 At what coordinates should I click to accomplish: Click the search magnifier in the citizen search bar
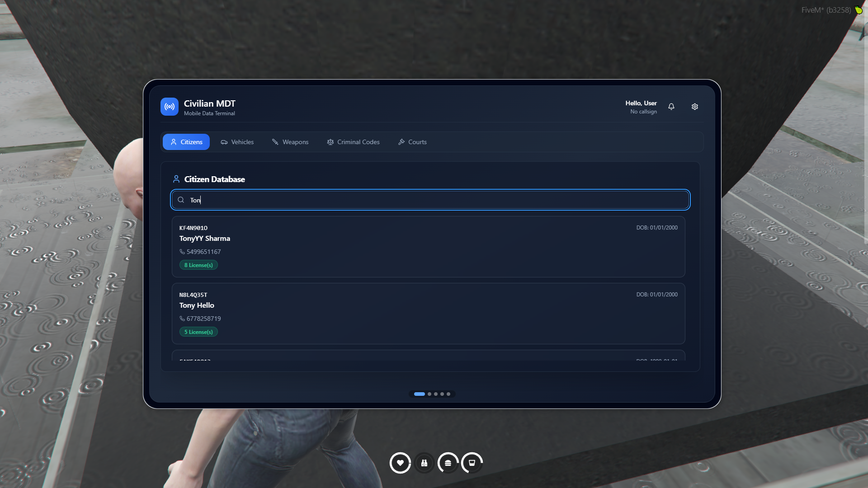point(180,199)
